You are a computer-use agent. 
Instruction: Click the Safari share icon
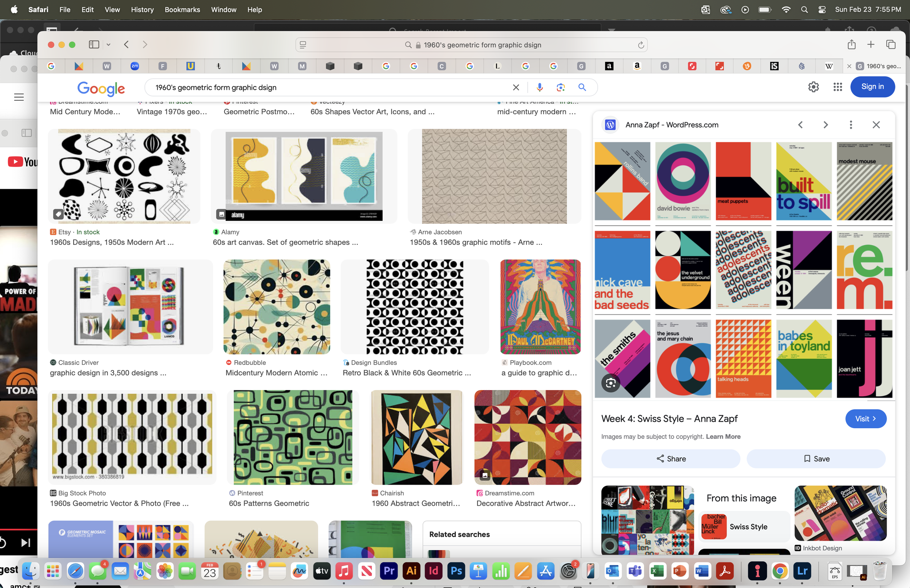point(851,44)
